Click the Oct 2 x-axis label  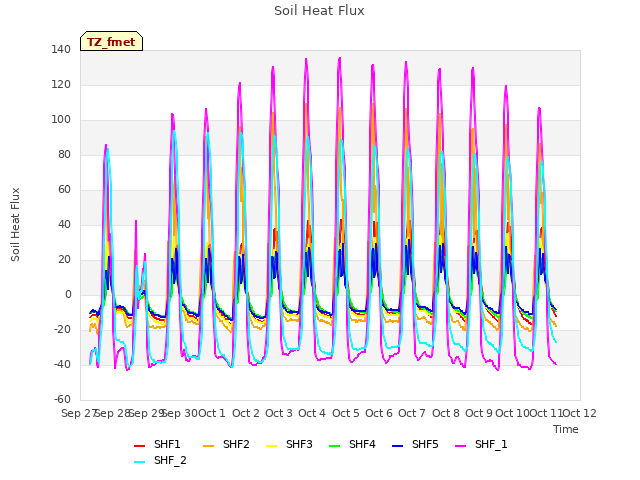[x=246, y=413]
